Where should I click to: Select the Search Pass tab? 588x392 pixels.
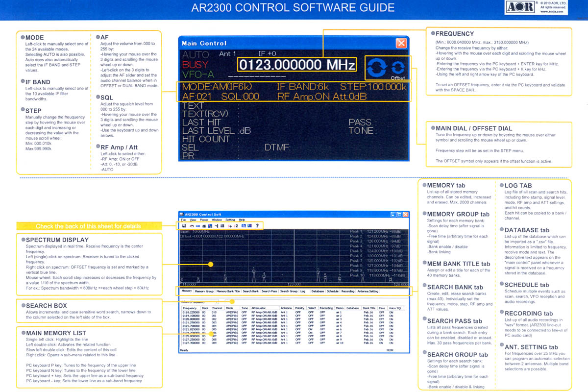pyautogui.click(x=269, y=291)
